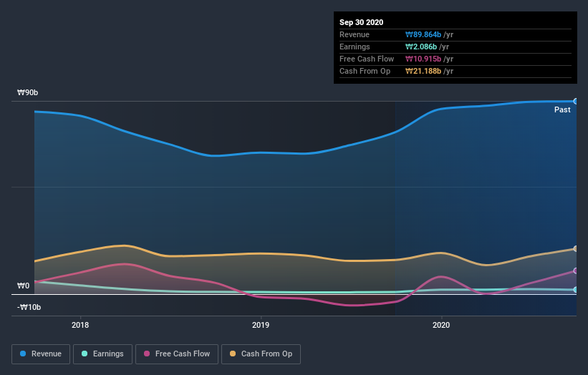The height and width of the screenshot is (375, 588).
Task: Click the ₩10.915b free cash flow value
Action: pyautogui.click(x=423, y=59)
